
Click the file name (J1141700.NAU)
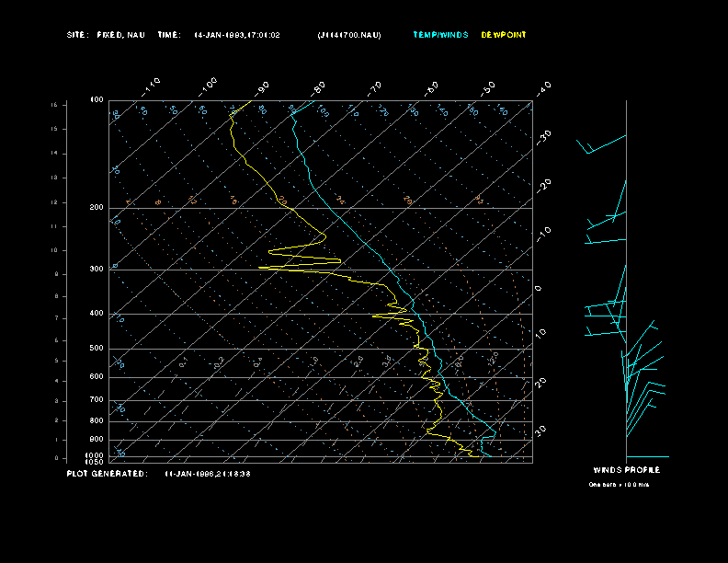point(349,35)
